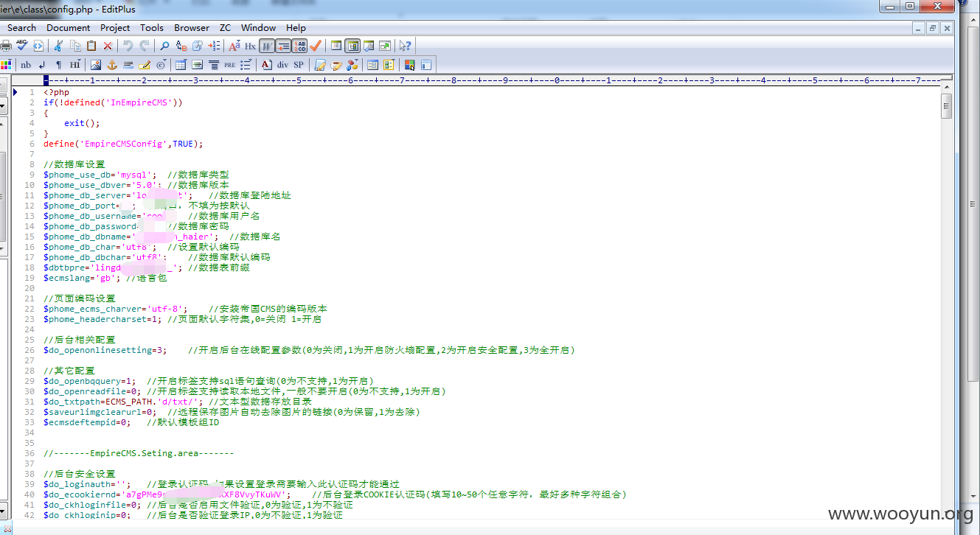This screenshot has height=535, width=980.
Task: Click the Hx hex viewer icon
Action: (x=251, y=46)
